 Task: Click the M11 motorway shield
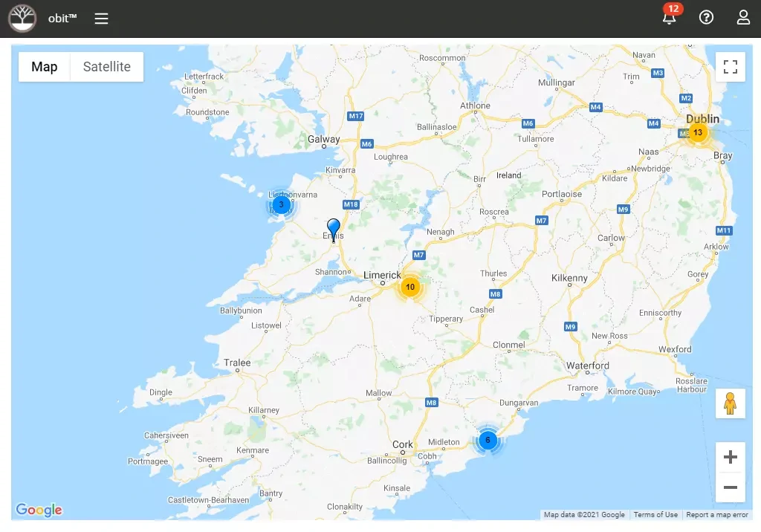(724, 230)
